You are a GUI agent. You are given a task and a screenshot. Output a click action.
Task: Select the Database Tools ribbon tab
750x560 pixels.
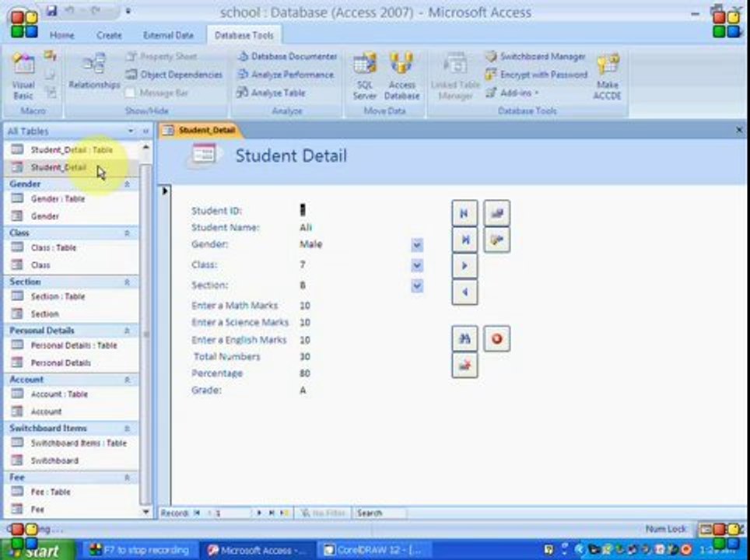pos(244,35)
